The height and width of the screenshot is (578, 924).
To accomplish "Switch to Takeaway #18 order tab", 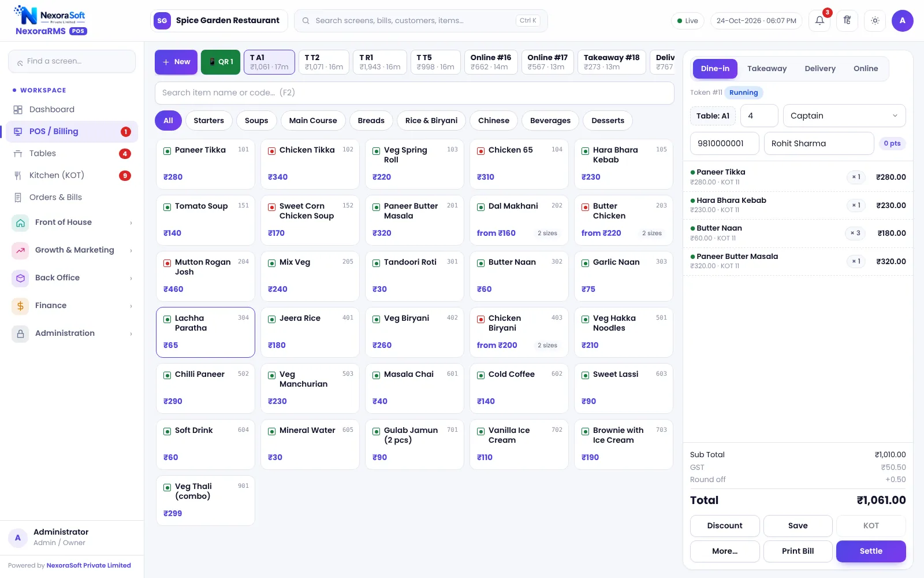I will click(x=612, y=62).
